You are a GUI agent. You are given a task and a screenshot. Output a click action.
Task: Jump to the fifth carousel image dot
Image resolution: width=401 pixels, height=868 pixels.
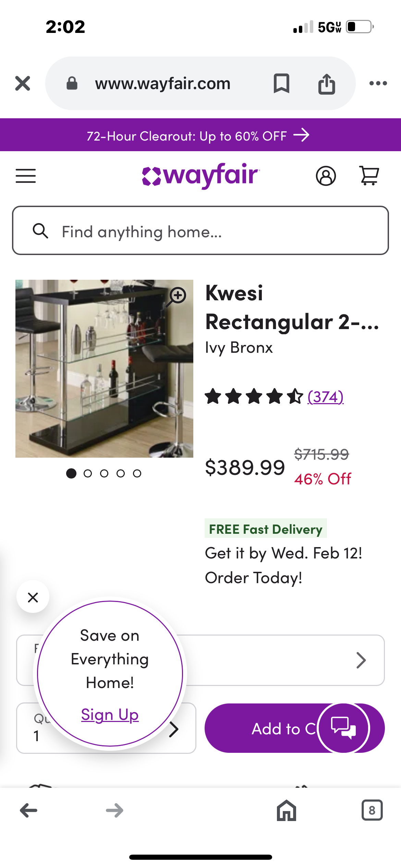(137, 473)
